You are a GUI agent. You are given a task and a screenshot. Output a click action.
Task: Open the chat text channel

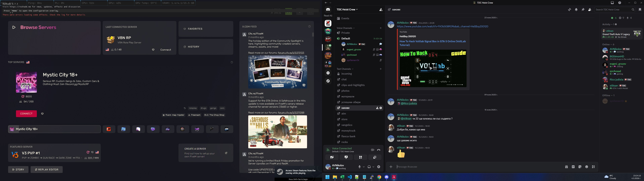tap(359, 79)
